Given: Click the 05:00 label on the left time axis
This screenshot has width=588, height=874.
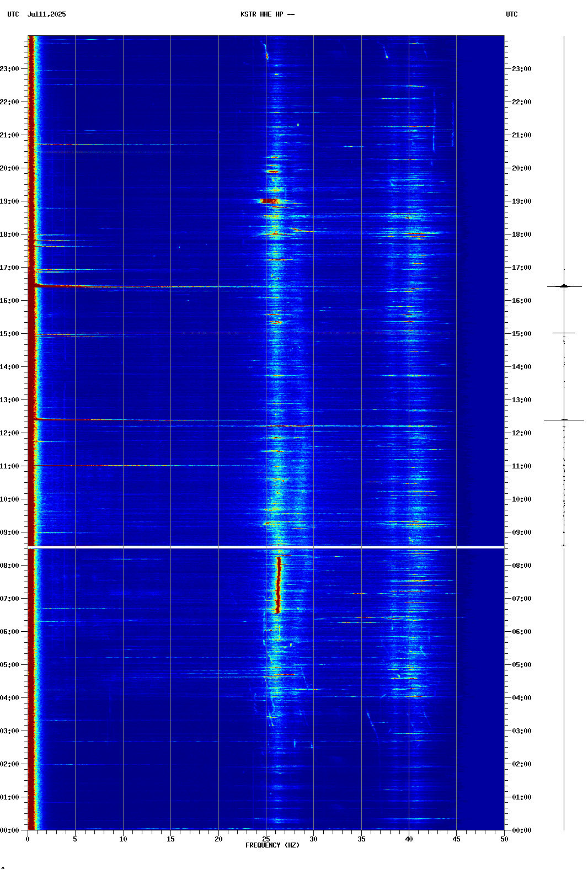Looking at the screenshot, I should point(9,665).
